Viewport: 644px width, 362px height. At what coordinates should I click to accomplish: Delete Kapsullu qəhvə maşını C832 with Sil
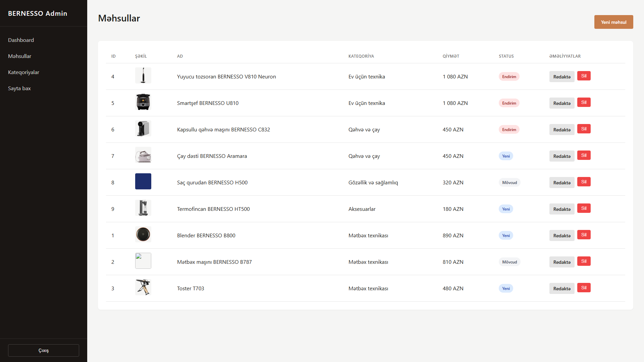tap(584, 129)
